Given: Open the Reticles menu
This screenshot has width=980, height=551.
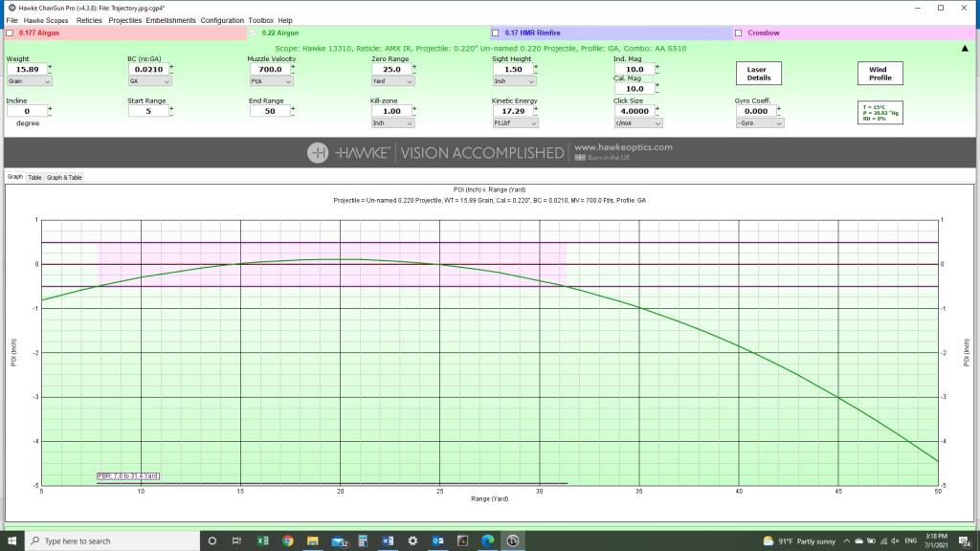Looking at the screenshot, I should click(x=89, y=21).
